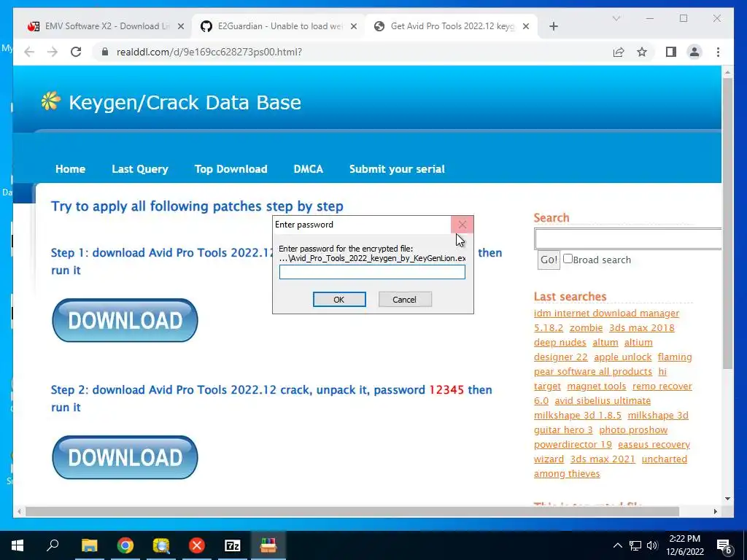View site security lock icon

pos(105,52)
